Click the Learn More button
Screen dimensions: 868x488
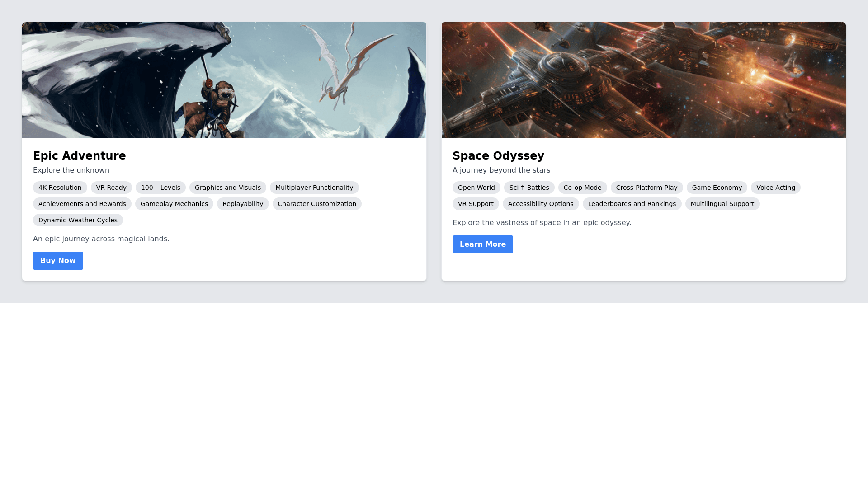(x=482, y=244)
